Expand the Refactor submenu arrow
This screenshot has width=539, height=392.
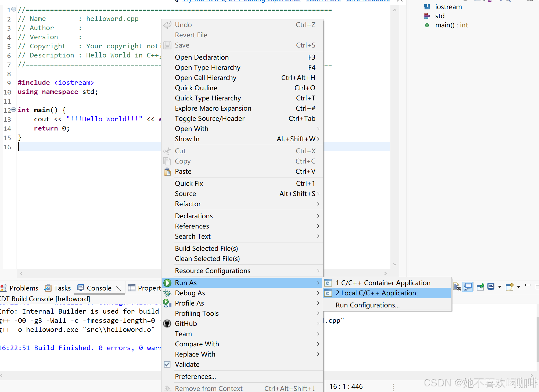[x=318, y=204]
